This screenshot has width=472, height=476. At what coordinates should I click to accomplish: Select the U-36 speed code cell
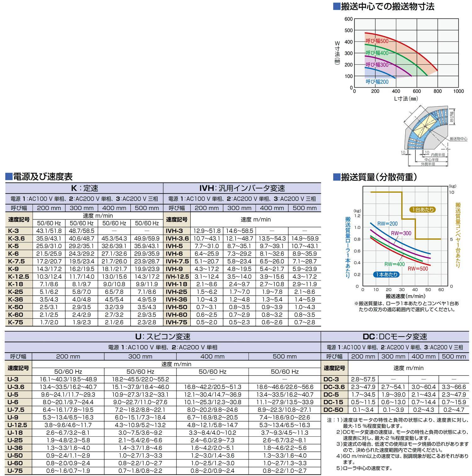coord(19,448)
